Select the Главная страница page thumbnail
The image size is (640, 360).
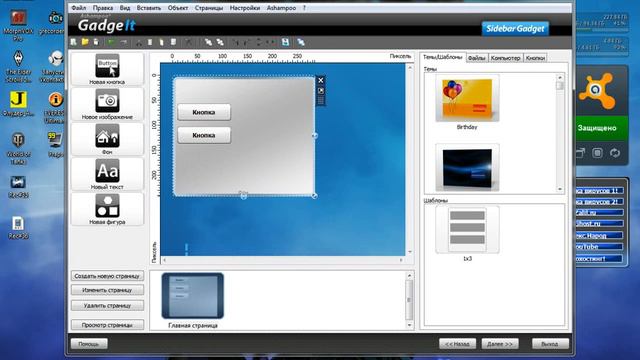pos(193,296)
